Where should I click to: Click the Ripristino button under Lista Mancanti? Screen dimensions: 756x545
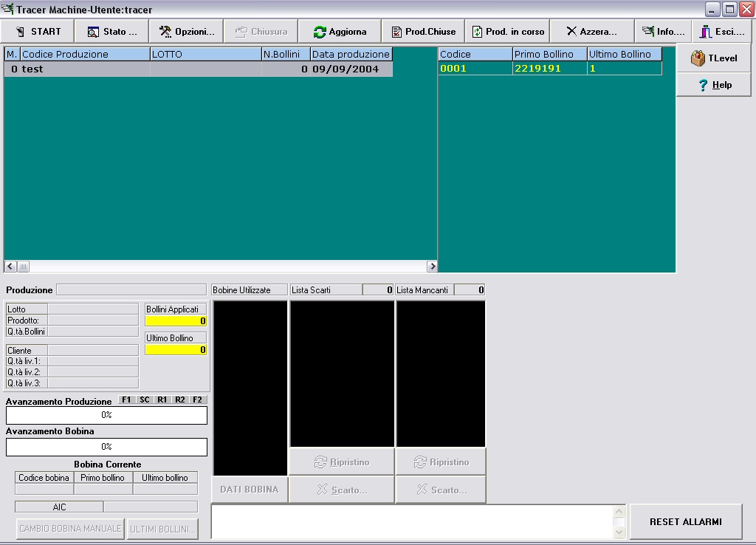click(441, 462)
